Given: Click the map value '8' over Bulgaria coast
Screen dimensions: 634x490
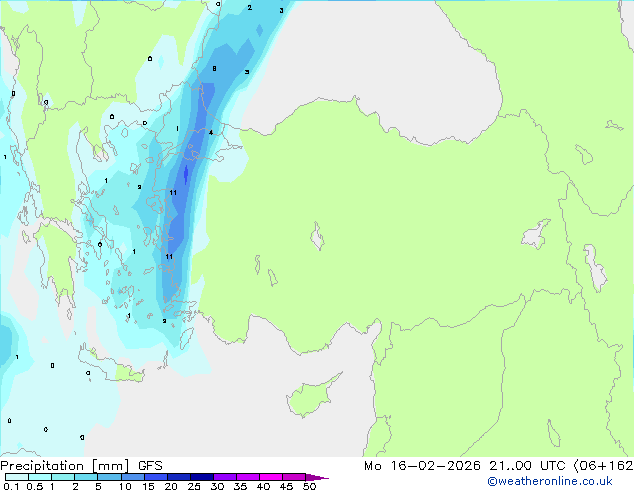Looking at the screenshot, I should [214, 69].
